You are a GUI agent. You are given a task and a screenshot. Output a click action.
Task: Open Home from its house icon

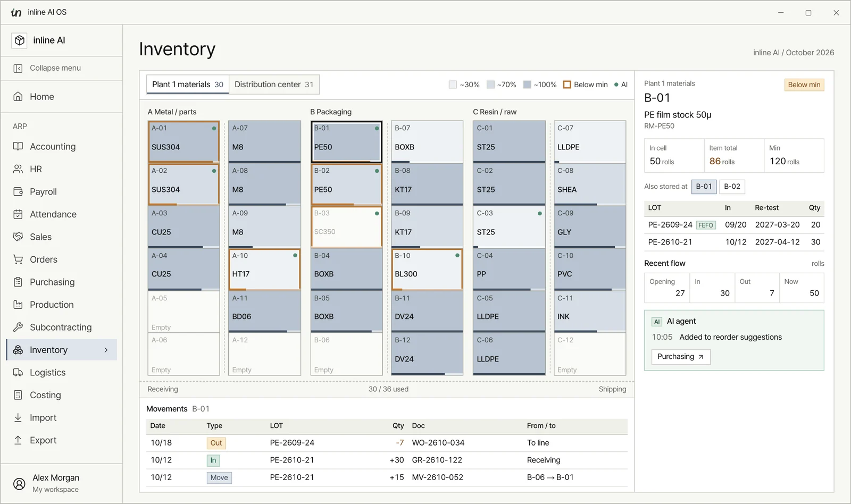18,96
